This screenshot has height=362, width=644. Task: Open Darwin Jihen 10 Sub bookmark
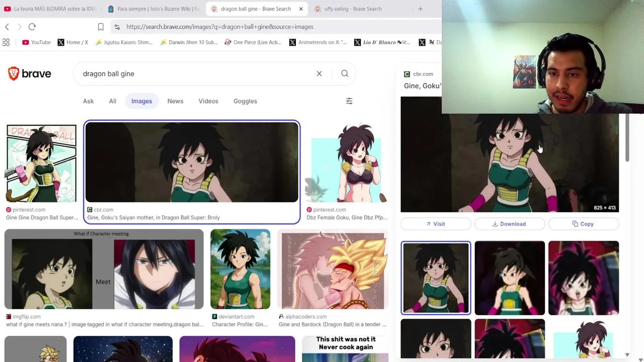[x=189, y=42]
